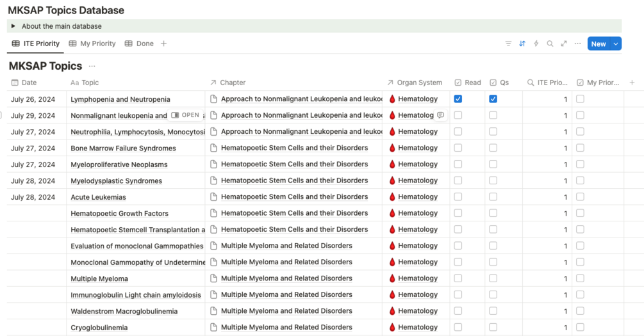Click New to add a database entry
The width and height of the screenshot is (644, 336).
(599, 44)
